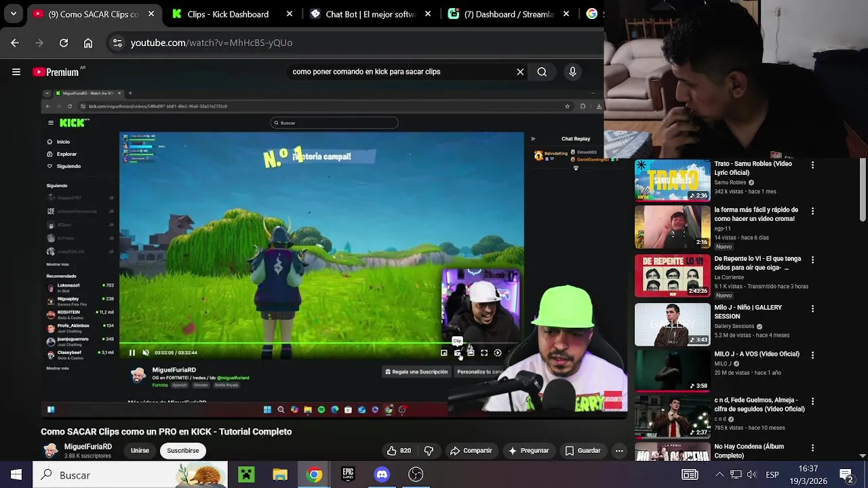The height and width of the screenshot is (488, 868).
Task: Open the network status tray icon
Action: click(x=736, y=475)
